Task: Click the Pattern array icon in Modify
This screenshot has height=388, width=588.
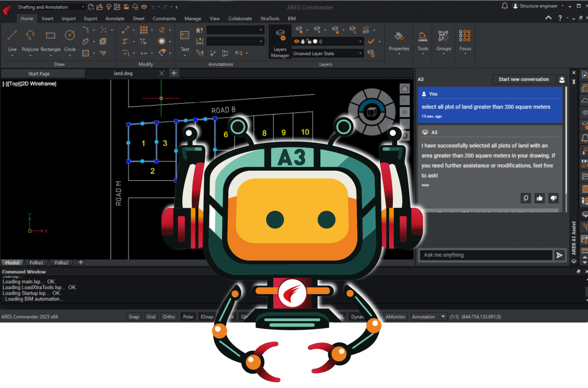Action: click(144, 30)
